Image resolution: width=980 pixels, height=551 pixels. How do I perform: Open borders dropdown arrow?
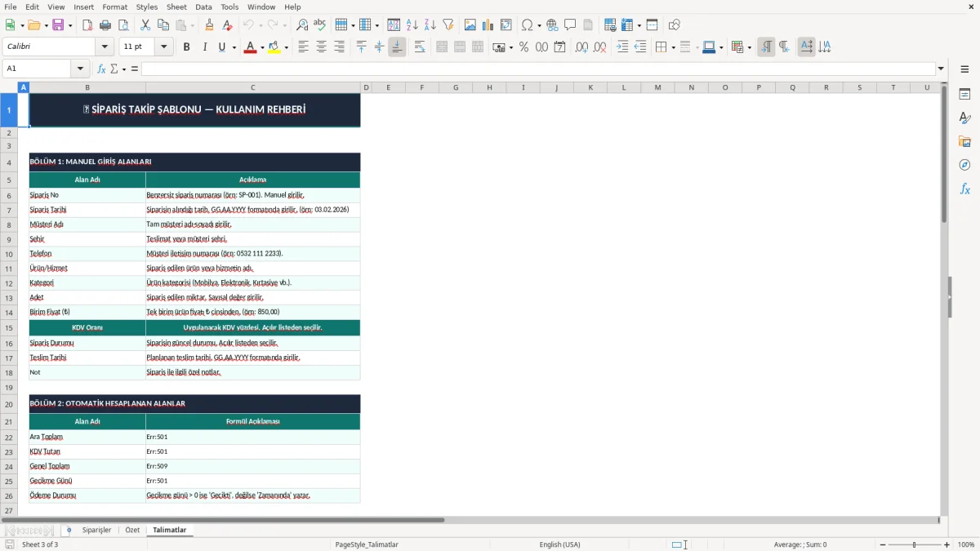point(672,47)
